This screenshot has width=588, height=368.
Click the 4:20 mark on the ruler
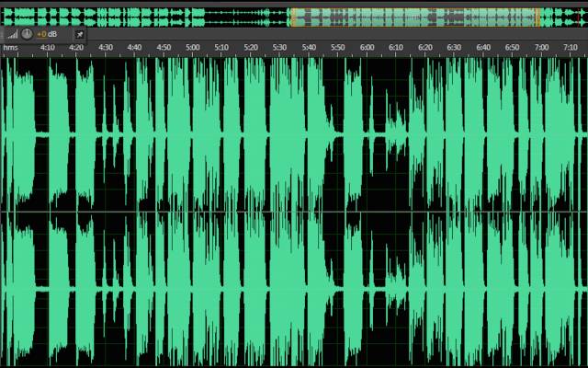point(76,47)
